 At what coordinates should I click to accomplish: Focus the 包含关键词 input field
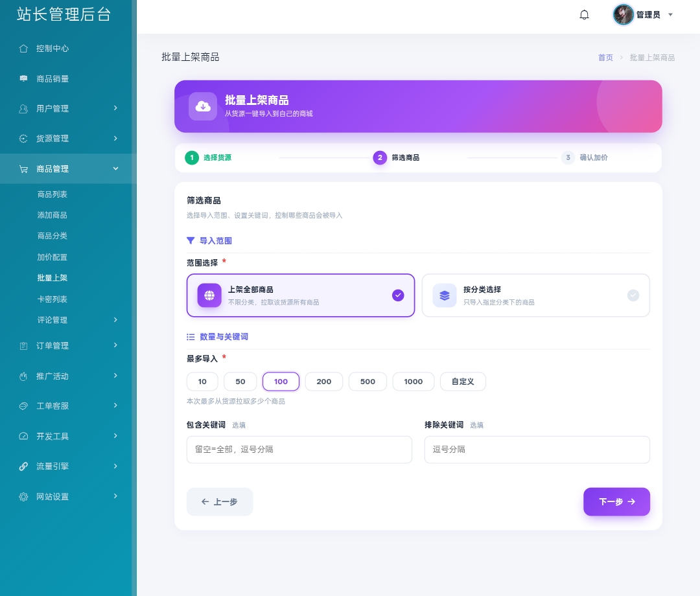(299, 450)
